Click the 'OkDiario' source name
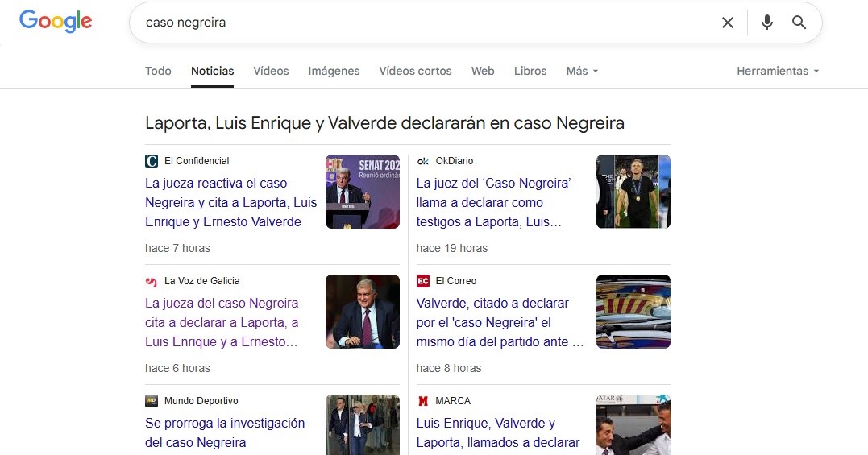The height and width of the screenshot is (455, 868). click(x=455, y=161)
